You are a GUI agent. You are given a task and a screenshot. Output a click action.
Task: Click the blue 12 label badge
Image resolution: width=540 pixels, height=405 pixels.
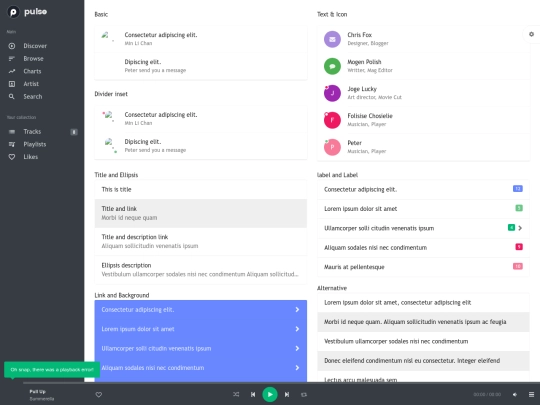click(x=518, y=189)
